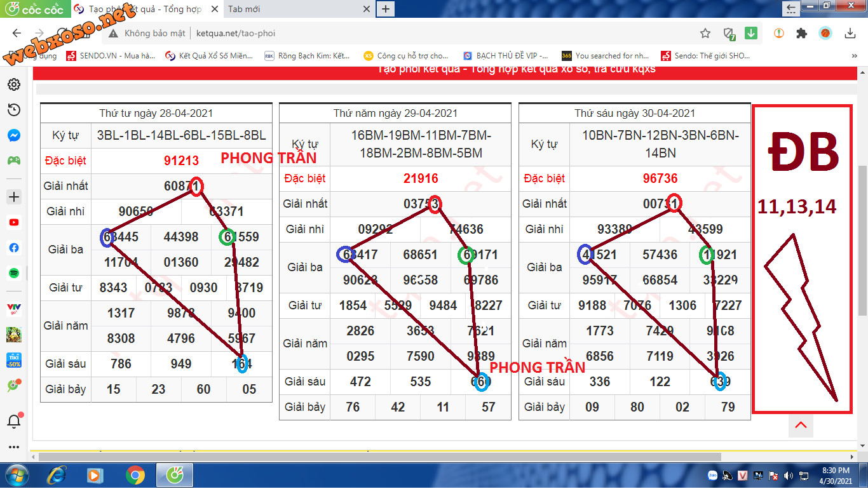The image size is (868, 489).
Task: Open Google Chrome from the taskbar
Action: (x=135, y=475)
